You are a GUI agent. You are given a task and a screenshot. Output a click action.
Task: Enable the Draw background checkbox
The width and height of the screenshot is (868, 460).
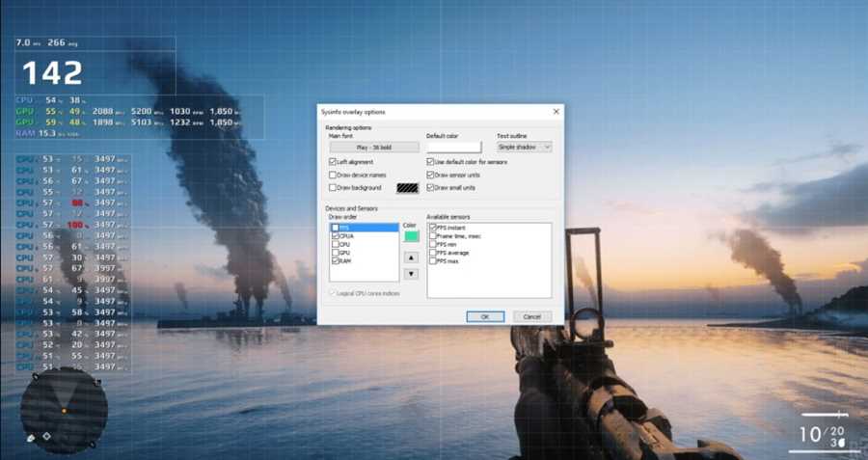click(x=333, y=187)
